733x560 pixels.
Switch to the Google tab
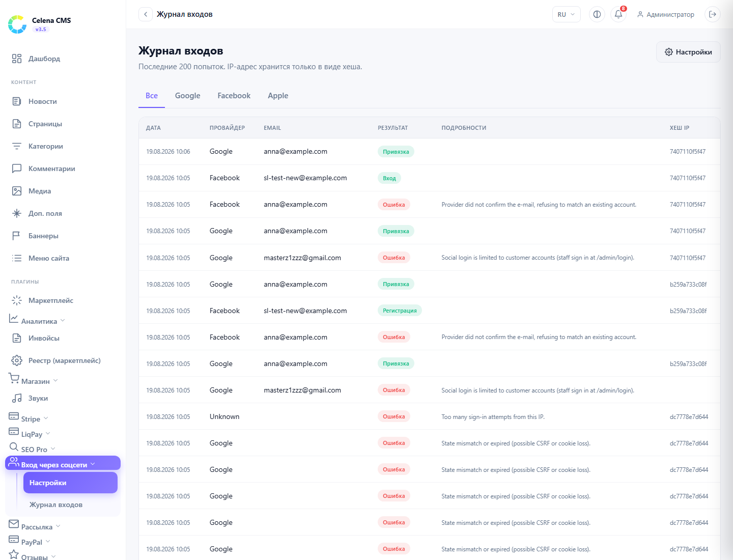[188, 96]
